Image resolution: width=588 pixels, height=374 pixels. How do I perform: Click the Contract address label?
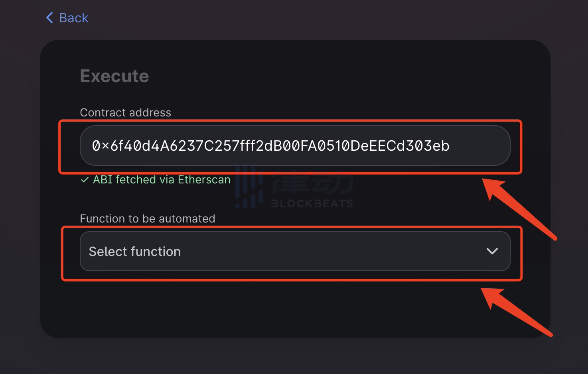[125, 112]
